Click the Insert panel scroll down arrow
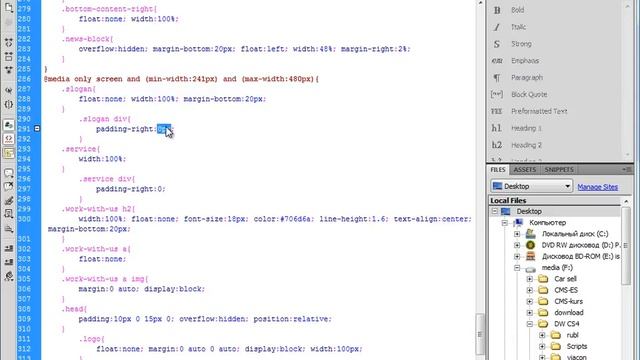This screenshot has width=640, height=360. [x=628, y=154]
